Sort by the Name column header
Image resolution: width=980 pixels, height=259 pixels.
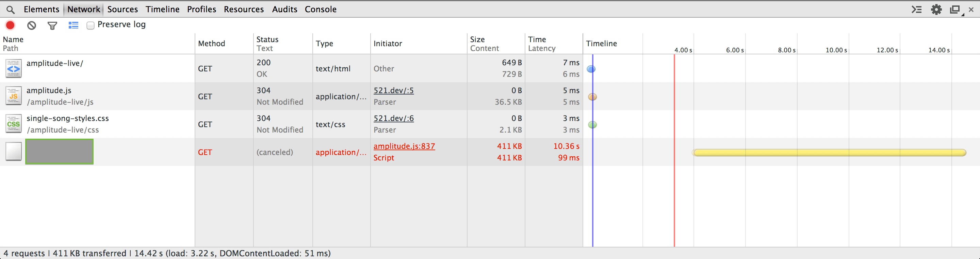(97, 44)
